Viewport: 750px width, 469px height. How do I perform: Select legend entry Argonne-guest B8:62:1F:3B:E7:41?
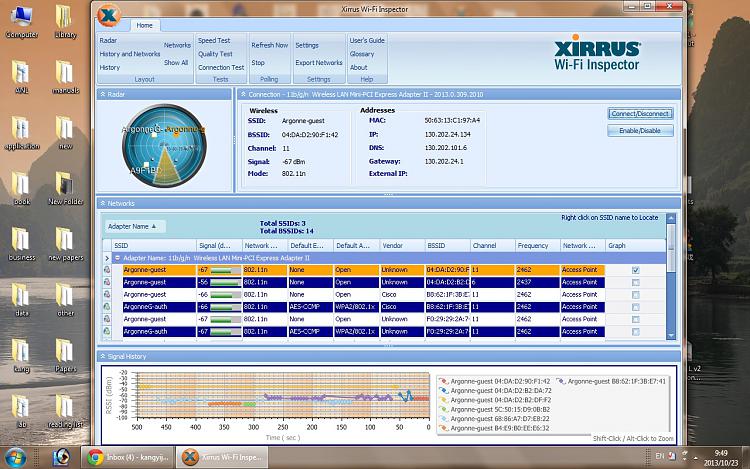tap(611, 382)
